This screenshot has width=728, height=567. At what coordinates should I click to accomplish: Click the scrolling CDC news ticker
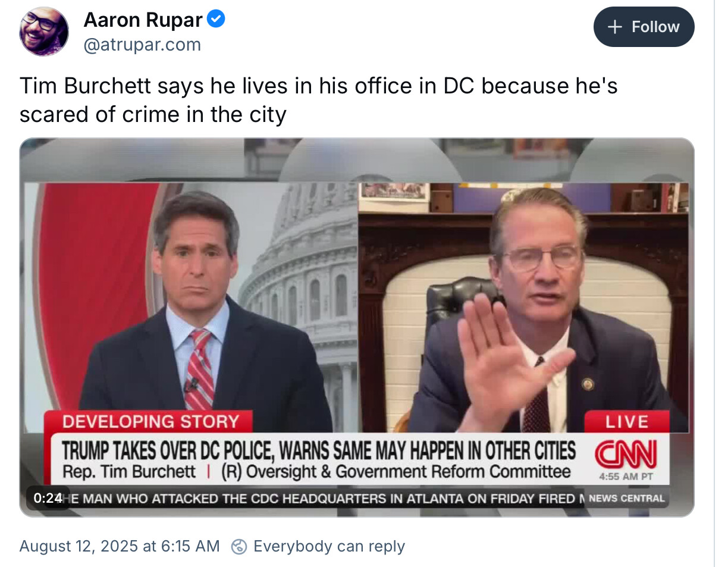[x=327, y=499]
